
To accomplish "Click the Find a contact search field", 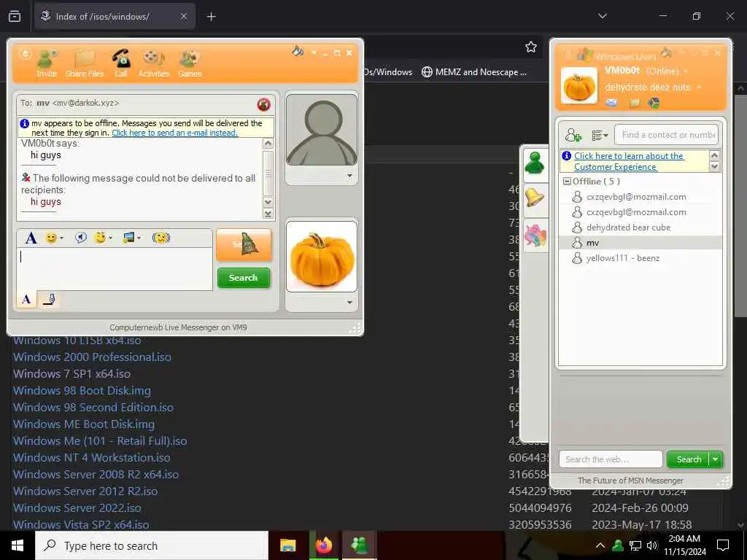I will click(667, 135).
